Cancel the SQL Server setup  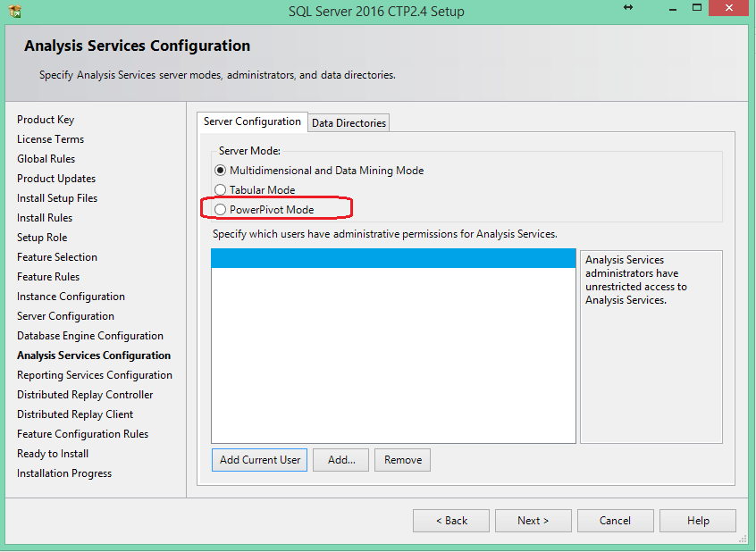coord(615,521)
